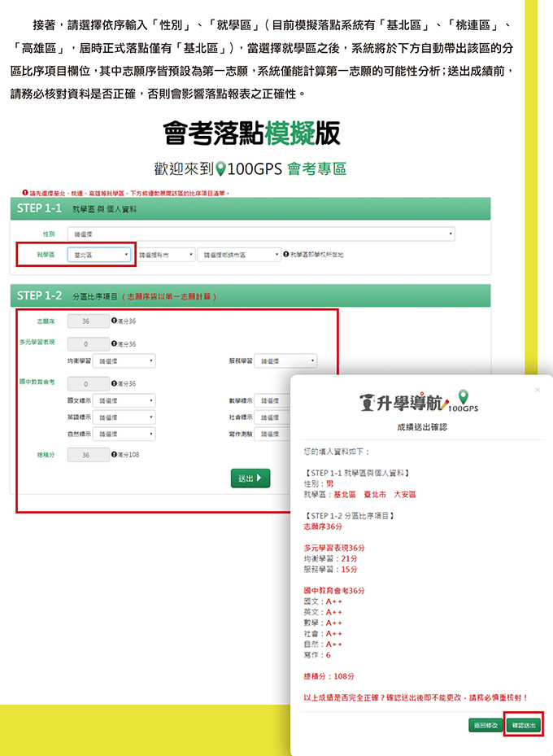The width and height of the screenshot is (553, 756).
Task: Expand the county/city dropdown beside 就學區
Action: [166, 255]
